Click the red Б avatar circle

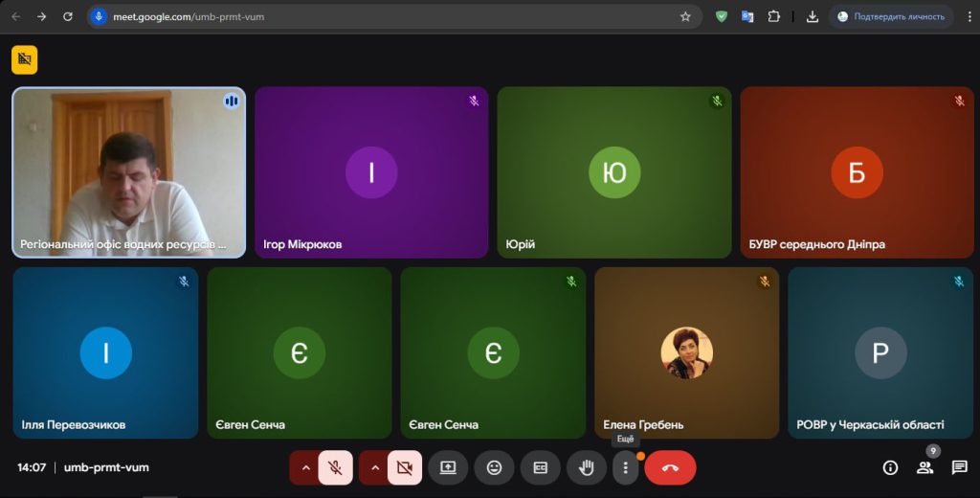pos(857,172)
